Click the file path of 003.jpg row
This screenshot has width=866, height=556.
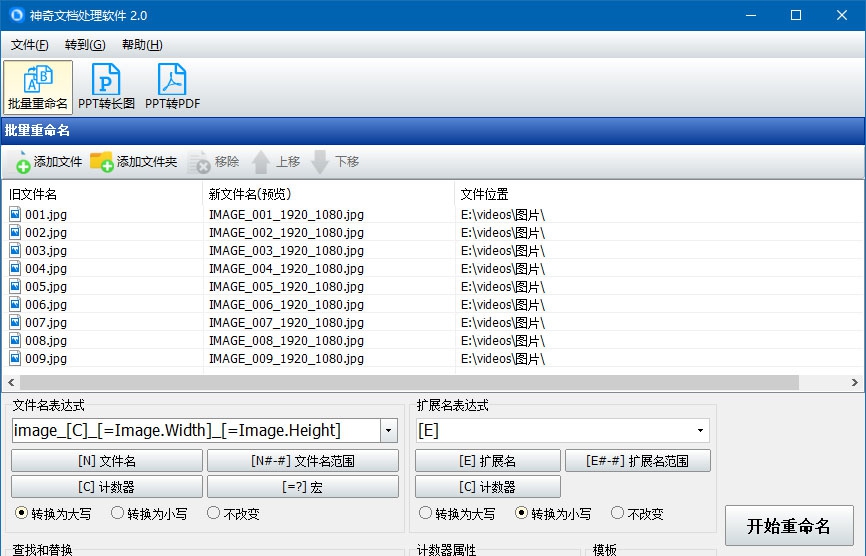click(x=503, y=251)
